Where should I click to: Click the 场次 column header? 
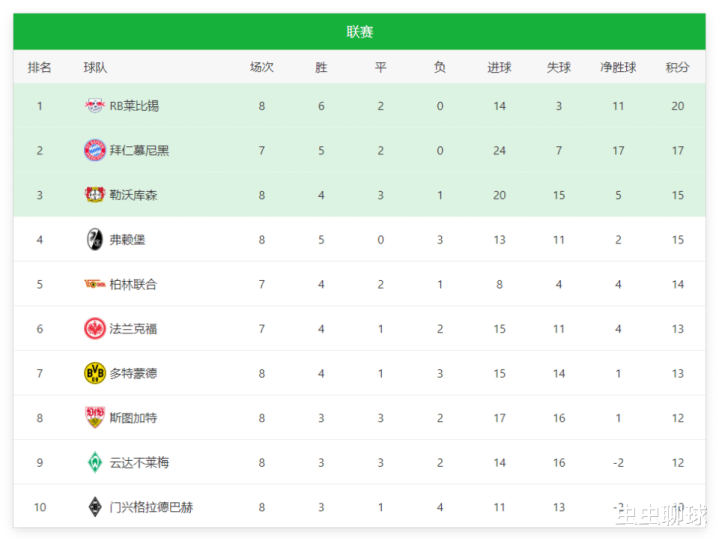[x=262, y=67]
